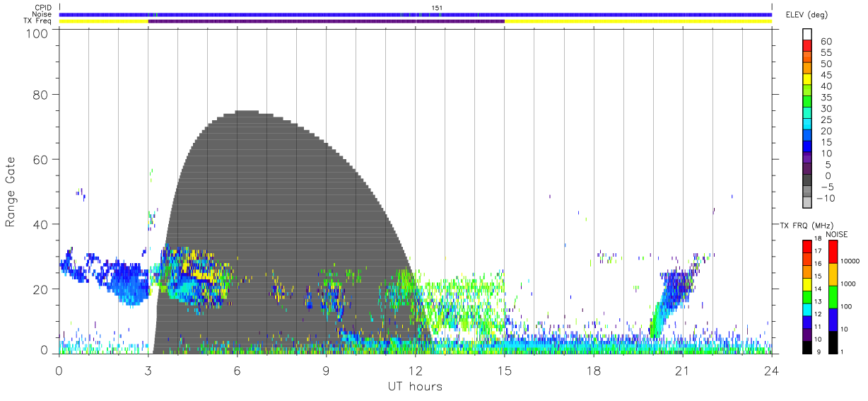This screenshot has height=401, width=868.
Task: Click y-axis tick label '60'
Action: click(x=40, y=159)
